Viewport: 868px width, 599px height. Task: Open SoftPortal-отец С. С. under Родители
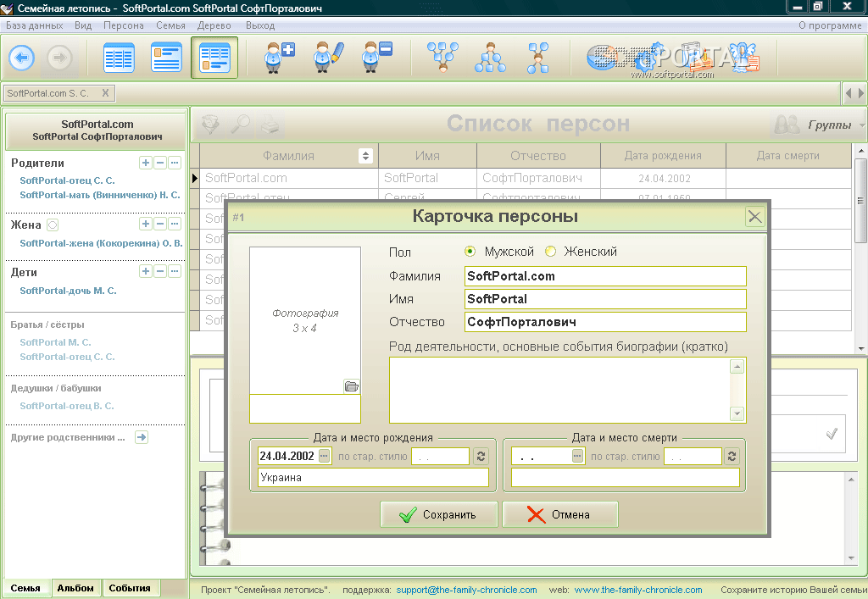coord(67,180)
